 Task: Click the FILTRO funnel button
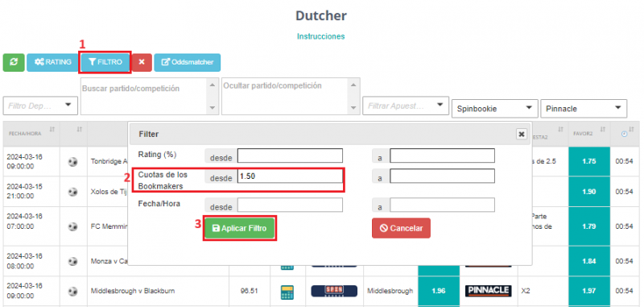(105, 63)
